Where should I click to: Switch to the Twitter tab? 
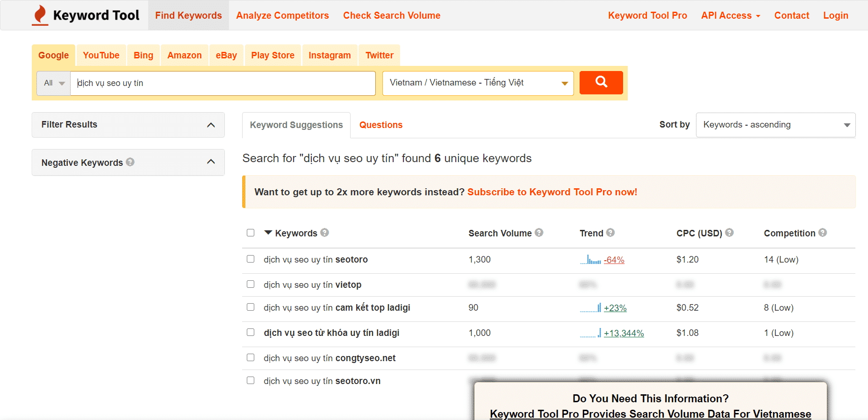click(380, 55)
